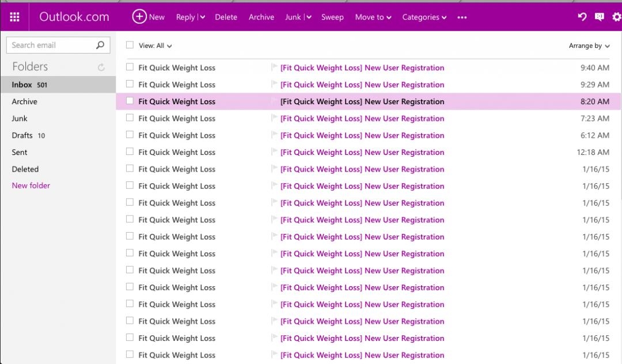Click the Junk toolbar button
This screenshot has width=622, height=364.
(293, 17)
